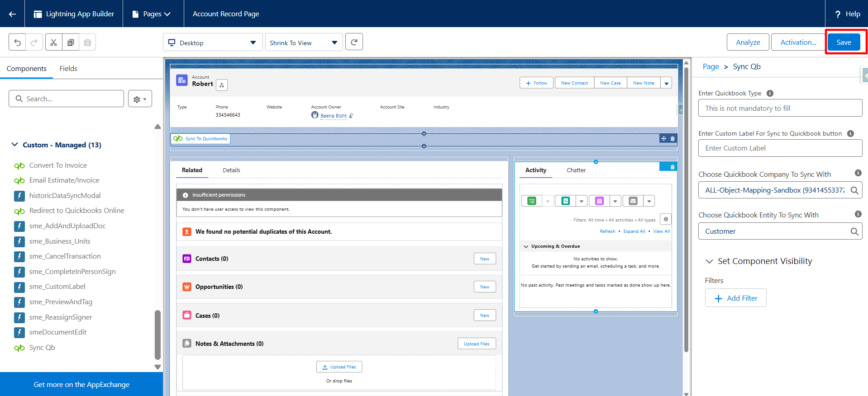Screen dimensions: 868x396
Task: Click the Save button
Action: [x=844, y=42]
